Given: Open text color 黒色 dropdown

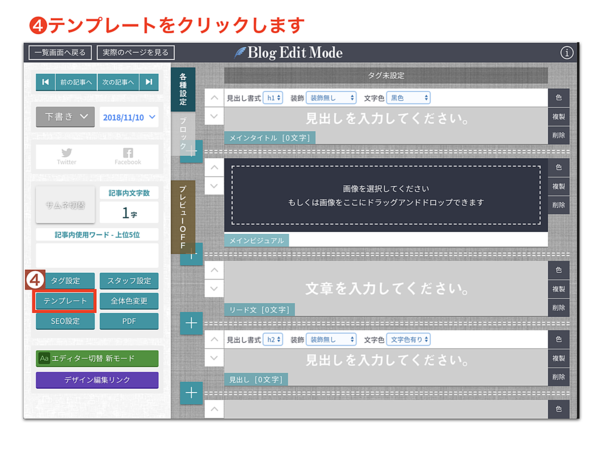Looking at the screenshot, I should coord(409,98).
